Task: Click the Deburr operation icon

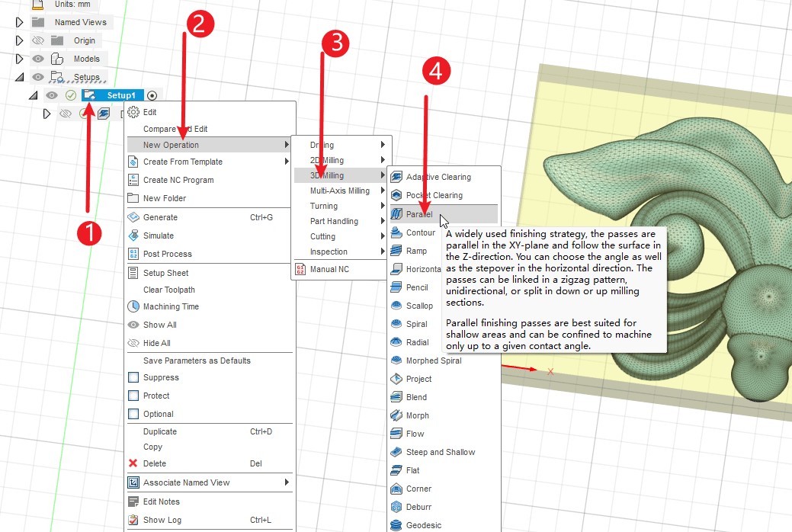Action: coord(396,507)
